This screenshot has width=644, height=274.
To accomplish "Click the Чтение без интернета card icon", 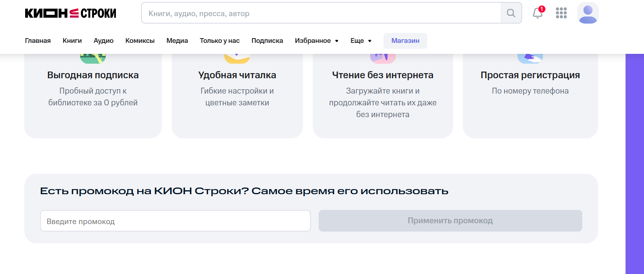I will point(383,59).
